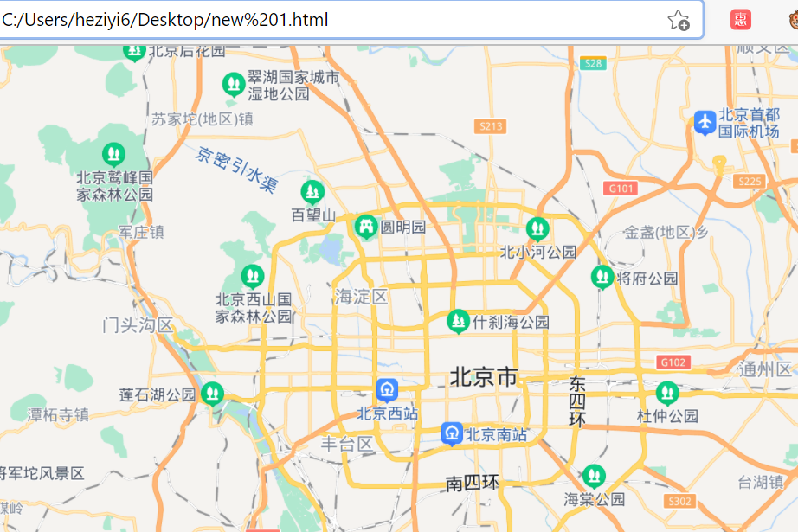Click the 北京西山国家森林公园 marker
The width and height of the screenshot is (798, 532).
point(251,277)
